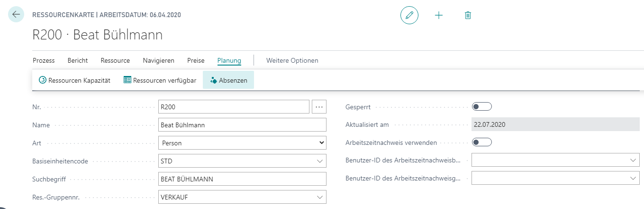The height and width of the screenshot is (209, 644).
Task: Open the Bericht menu
Action: click(78, 60)
